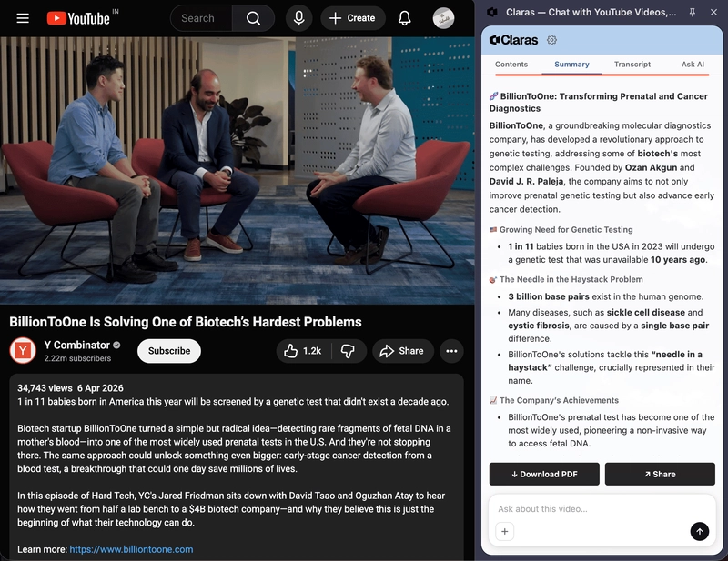This screenshot has height=561, width=728.
Task: Send the question with arrow button
Action: click(699, 531)
